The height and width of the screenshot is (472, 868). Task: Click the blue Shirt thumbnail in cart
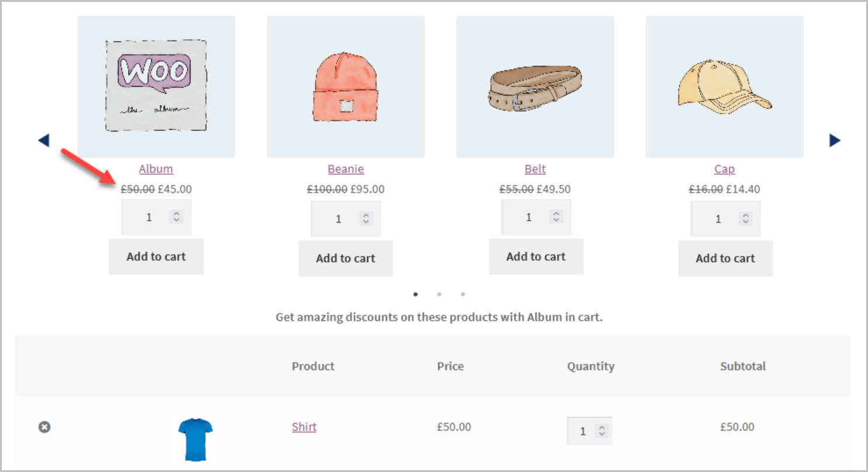[x=195, y=440]
